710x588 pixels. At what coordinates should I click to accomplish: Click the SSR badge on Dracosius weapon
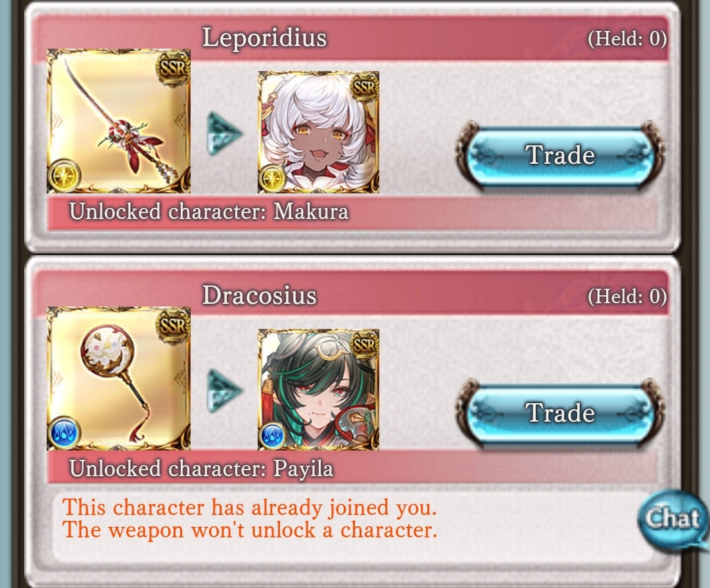click(173, 326)
